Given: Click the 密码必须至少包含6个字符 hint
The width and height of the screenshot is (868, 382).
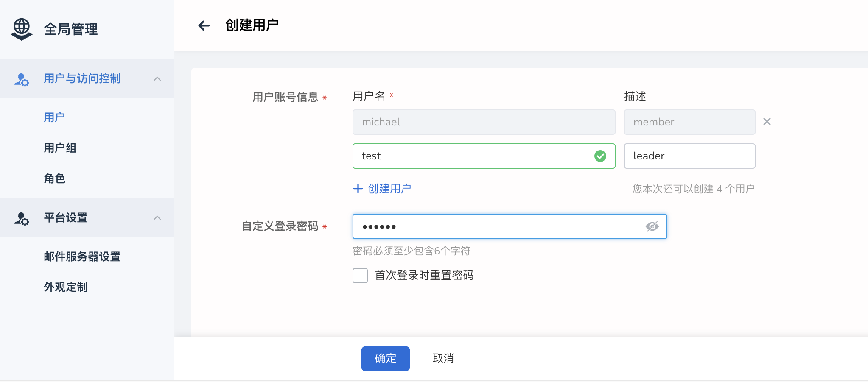Looking at the screenshot, I should (412, 251).
